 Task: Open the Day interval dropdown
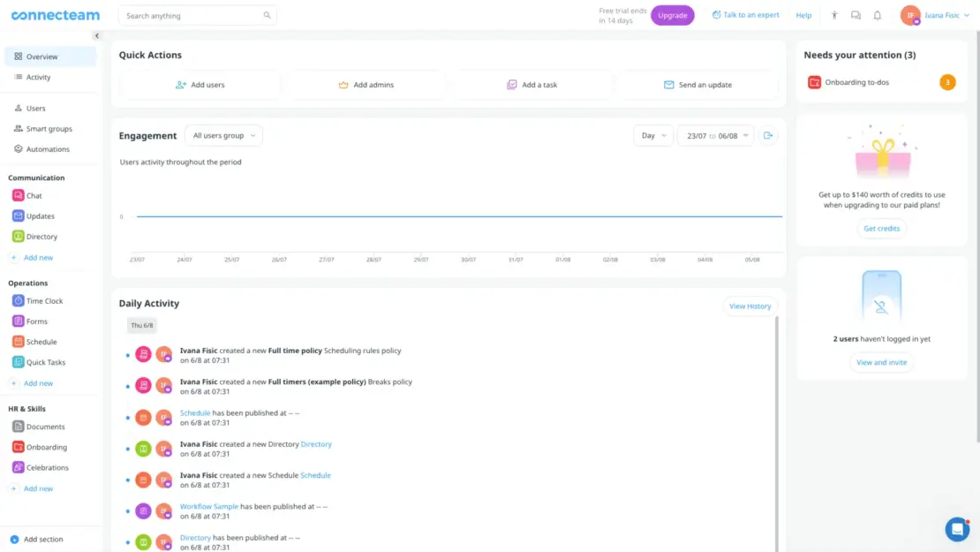[653, 136]
